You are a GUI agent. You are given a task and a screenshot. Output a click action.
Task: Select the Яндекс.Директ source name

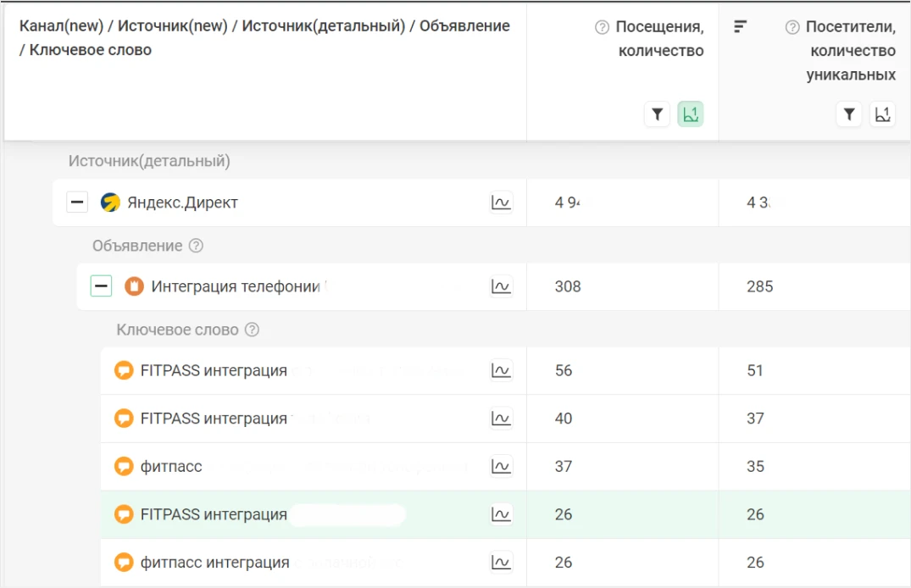(x=182, y=202)
